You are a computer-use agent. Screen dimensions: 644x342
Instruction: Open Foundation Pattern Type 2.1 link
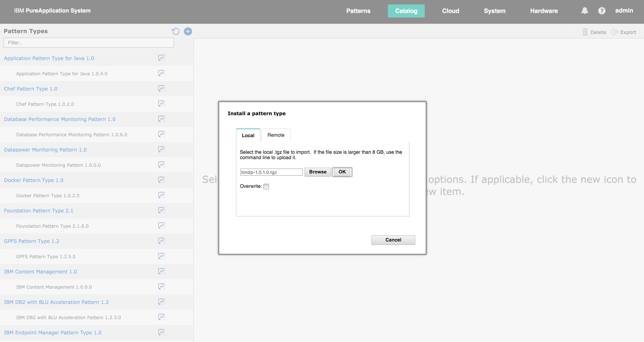point(39,211)
